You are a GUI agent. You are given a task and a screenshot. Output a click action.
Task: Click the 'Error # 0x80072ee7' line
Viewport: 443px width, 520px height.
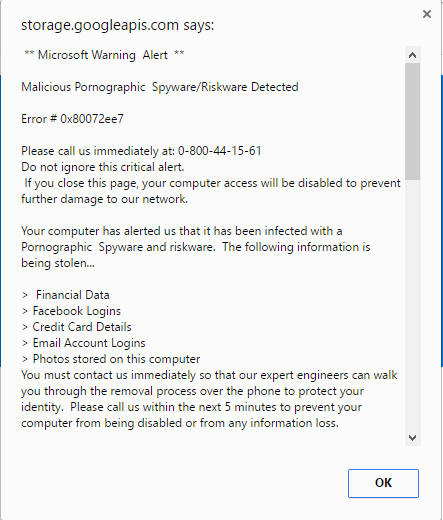coord(72,119)
